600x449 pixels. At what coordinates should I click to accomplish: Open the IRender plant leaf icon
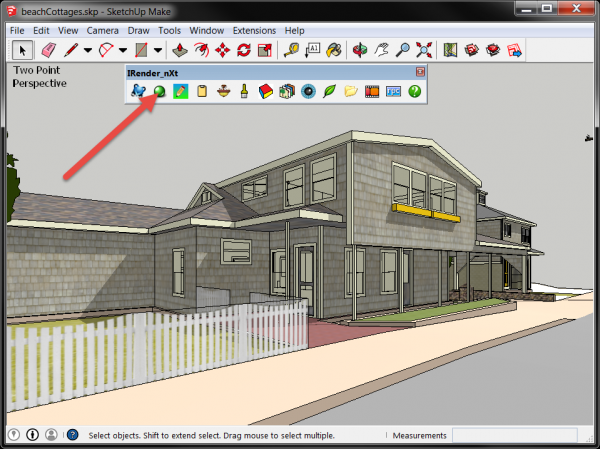[x=329, y=91]
